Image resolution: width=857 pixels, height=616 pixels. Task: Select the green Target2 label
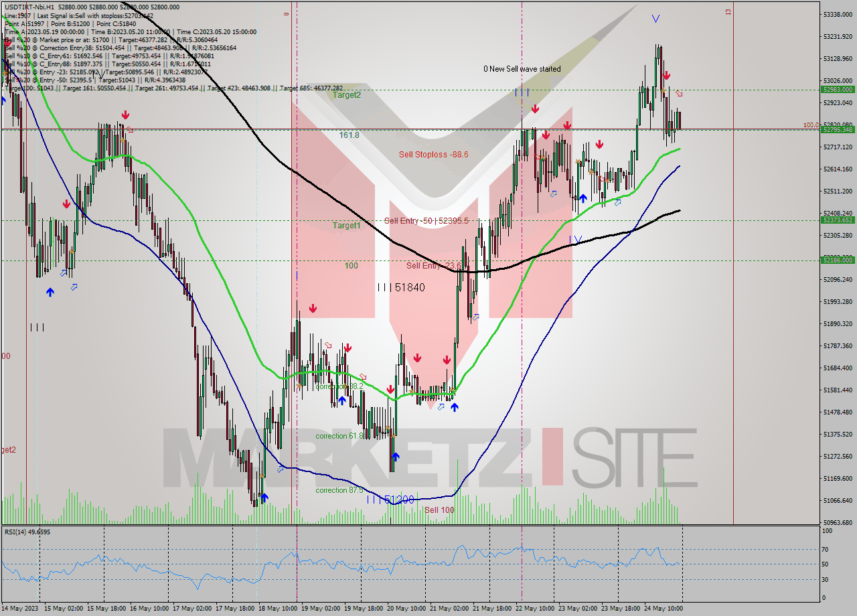[347, 95]
